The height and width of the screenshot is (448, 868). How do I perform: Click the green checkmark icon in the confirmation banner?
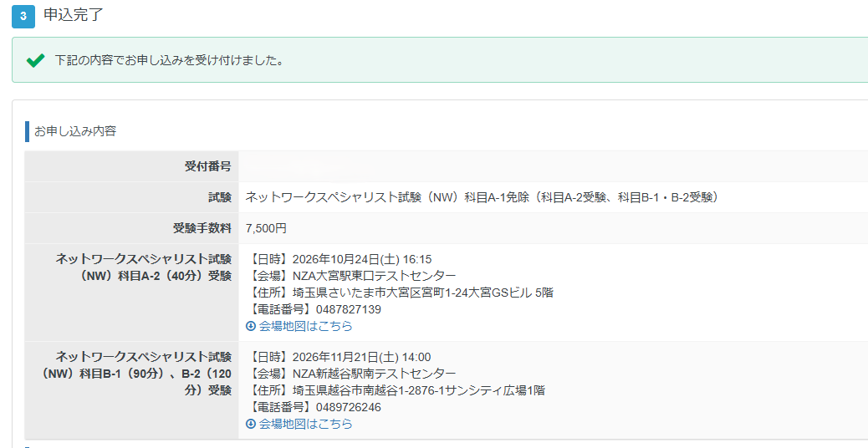[x=35, y=60]
